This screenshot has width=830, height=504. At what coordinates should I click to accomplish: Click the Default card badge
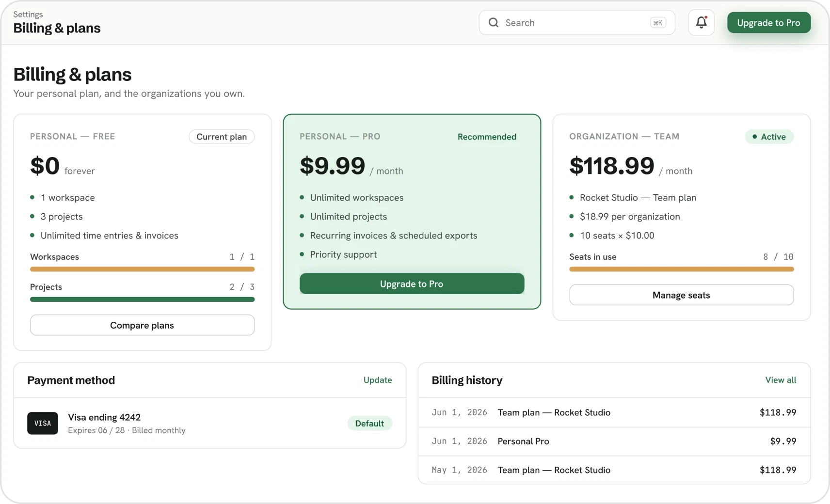coord(369,423)
